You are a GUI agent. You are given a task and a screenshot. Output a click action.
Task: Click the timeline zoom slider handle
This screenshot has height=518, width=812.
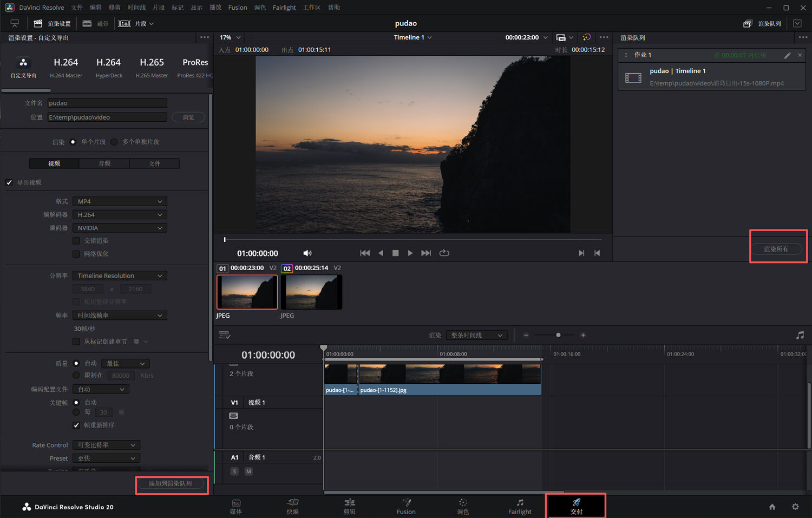pos(558,335)
